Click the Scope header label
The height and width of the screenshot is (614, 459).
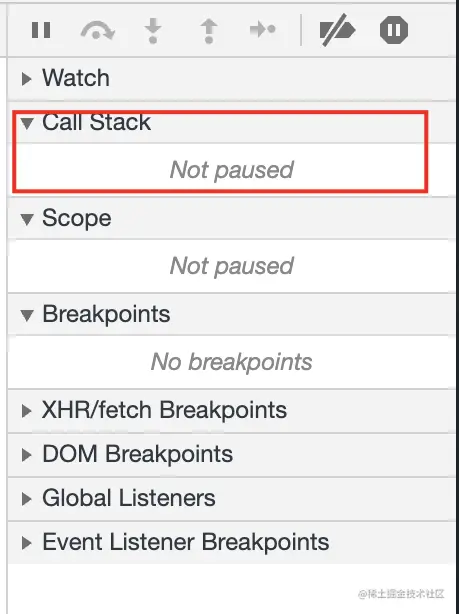coord(77,218)
